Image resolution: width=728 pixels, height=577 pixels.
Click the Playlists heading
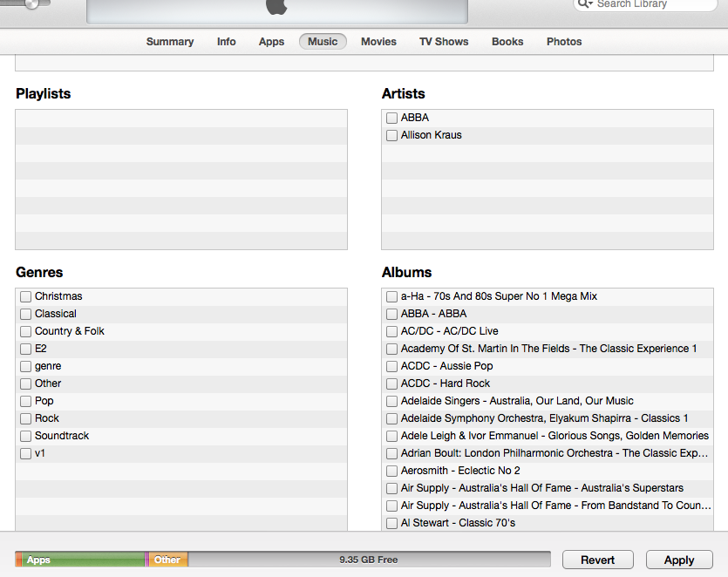[44, 94]
